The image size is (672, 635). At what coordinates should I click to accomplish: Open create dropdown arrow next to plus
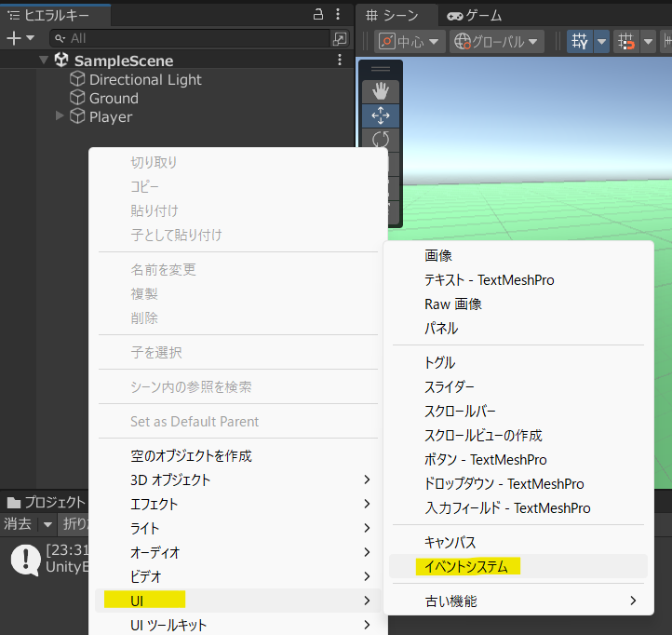30,38
